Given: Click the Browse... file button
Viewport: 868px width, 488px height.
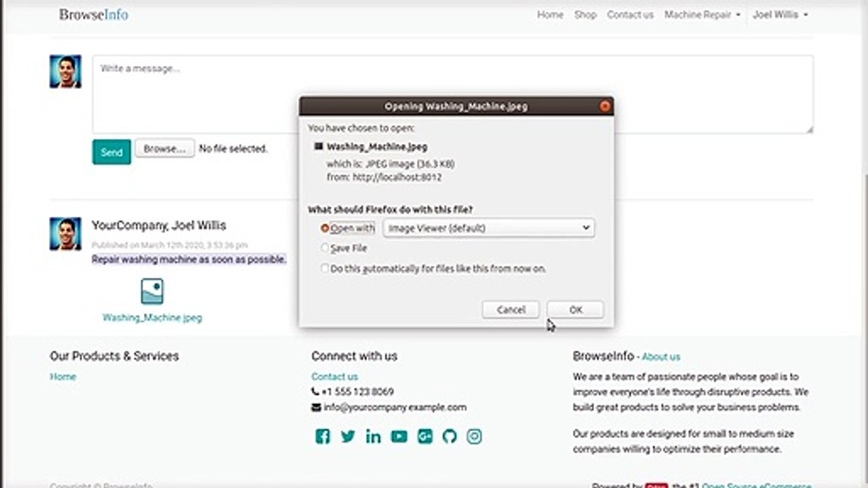Looking at the screenshot, I should [165, 148].
